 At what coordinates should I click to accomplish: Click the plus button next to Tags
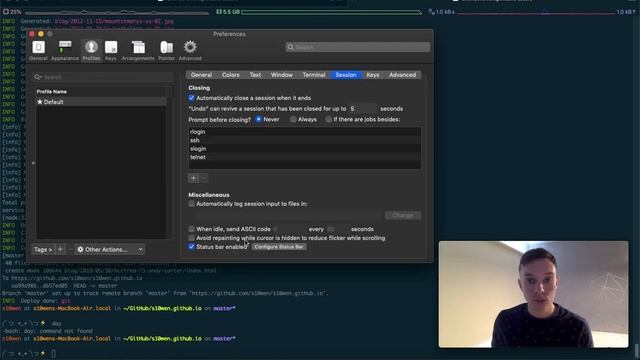tap(60, 249)
